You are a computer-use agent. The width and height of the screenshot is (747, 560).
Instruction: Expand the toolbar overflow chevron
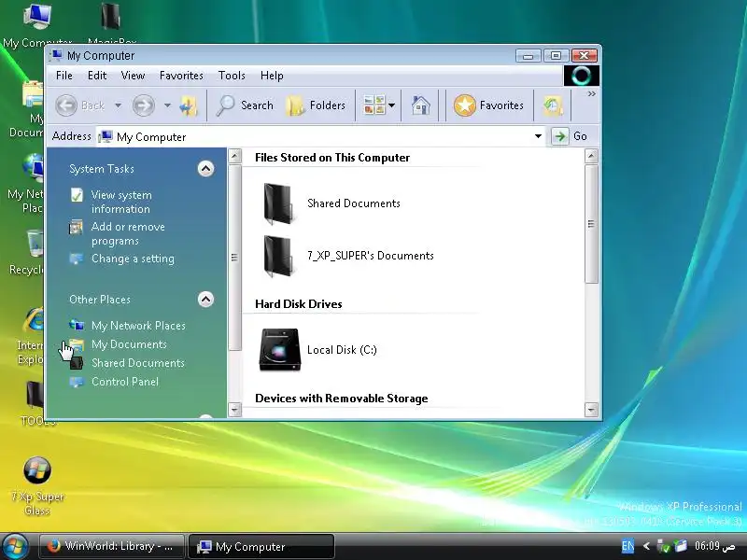click(592, 94)
